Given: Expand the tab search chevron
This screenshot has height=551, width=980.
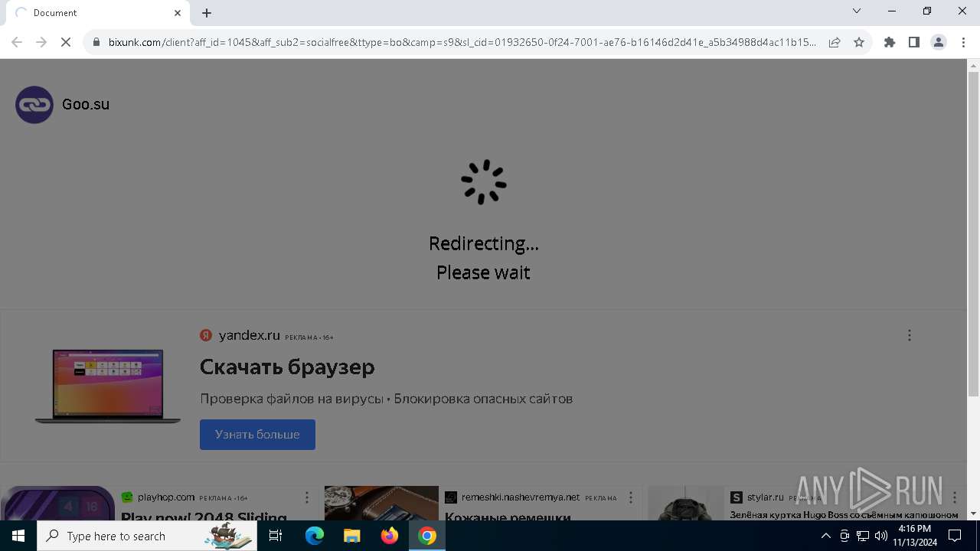Looking at the screenshot, I should [x=857, y=11].
